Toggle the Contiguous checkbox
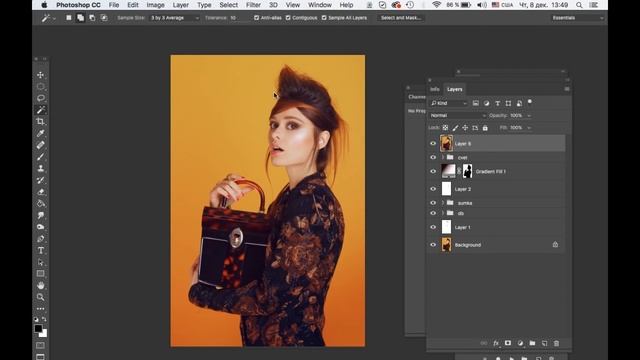This screenshot has width=640, height=360. pos(288,18)
